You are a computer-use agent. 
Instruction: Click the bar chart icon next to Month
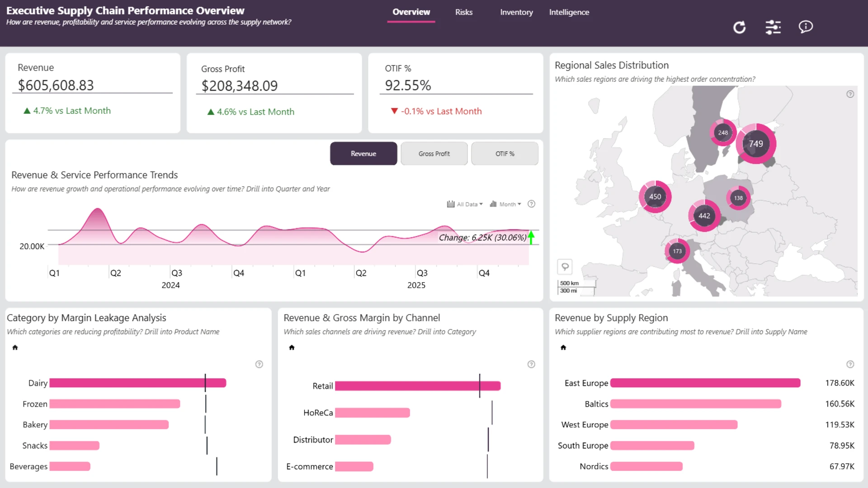(x=493, y=204)
